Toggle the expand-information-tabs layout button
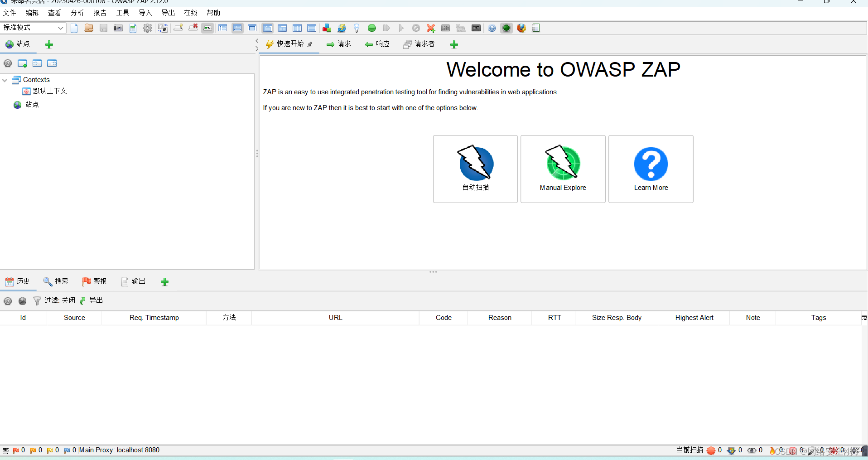 pos(237,28)
